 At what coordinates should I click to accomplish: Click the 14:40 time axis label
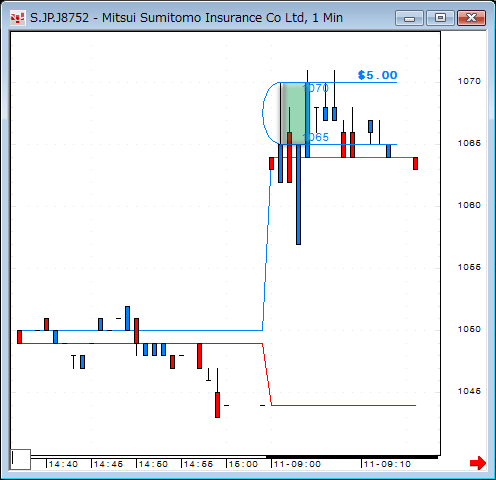tap(63, 464)
